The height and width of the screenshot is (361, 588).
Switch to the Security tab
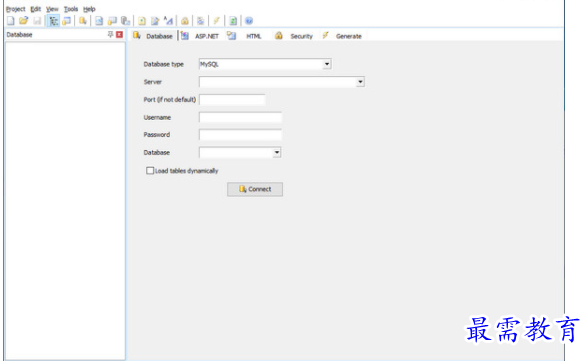coord(294,36)
